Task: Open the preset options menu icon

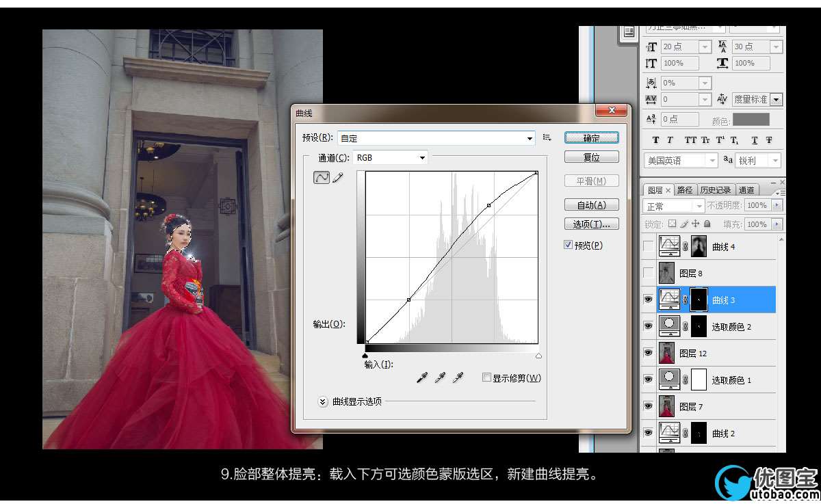Action: click(x=547, y=137)
